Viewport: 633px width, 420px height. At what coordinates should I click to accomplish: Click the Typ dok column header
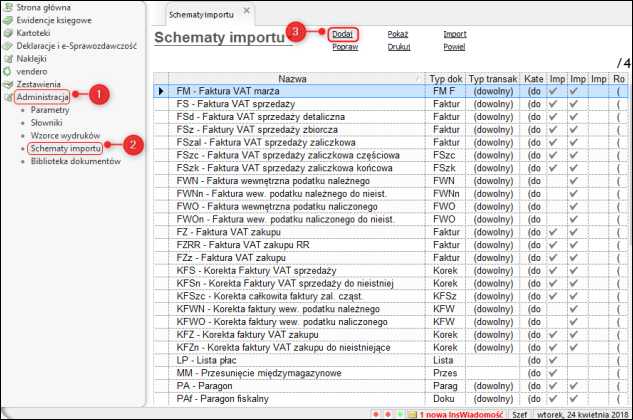[x=446, y=79]
